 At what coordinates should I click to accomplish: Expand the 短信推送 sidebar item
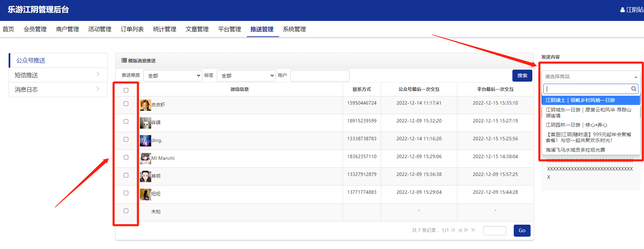pyautogui.click(x=58, y=75)
